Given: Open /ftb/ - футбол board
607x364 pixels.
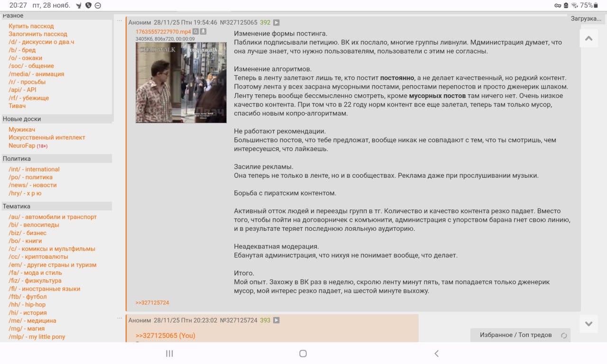Looking at the screenshot, I should [28, 297].
